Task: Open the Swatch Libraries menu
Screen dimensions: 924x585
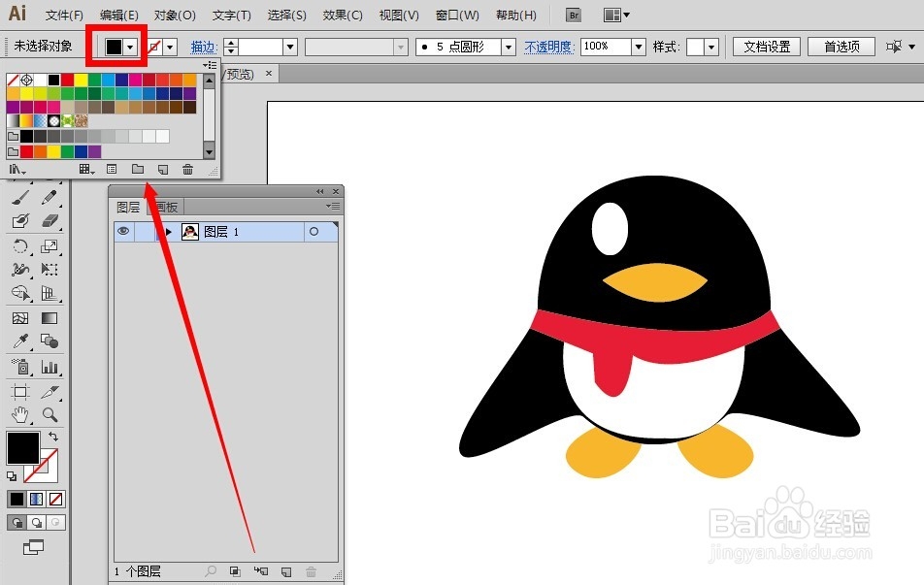Action: [x=17, y=170]
